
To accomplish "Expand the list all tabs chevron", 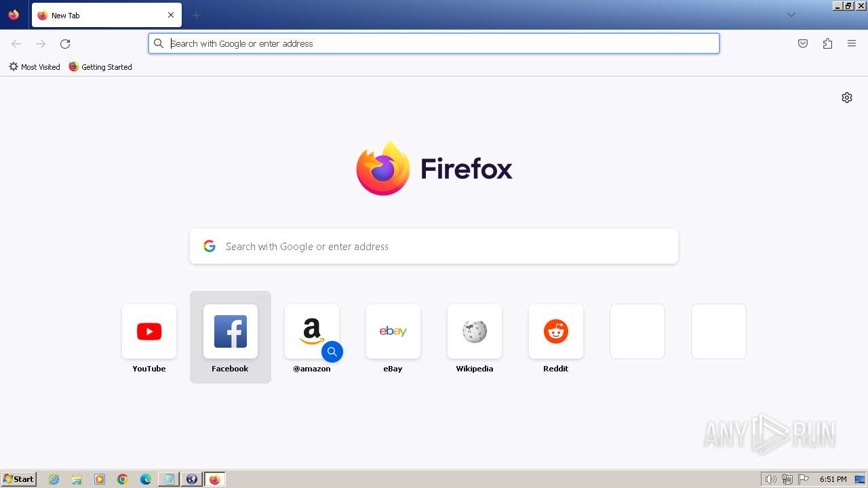I will pyautogui.click(x=791, y=15).
